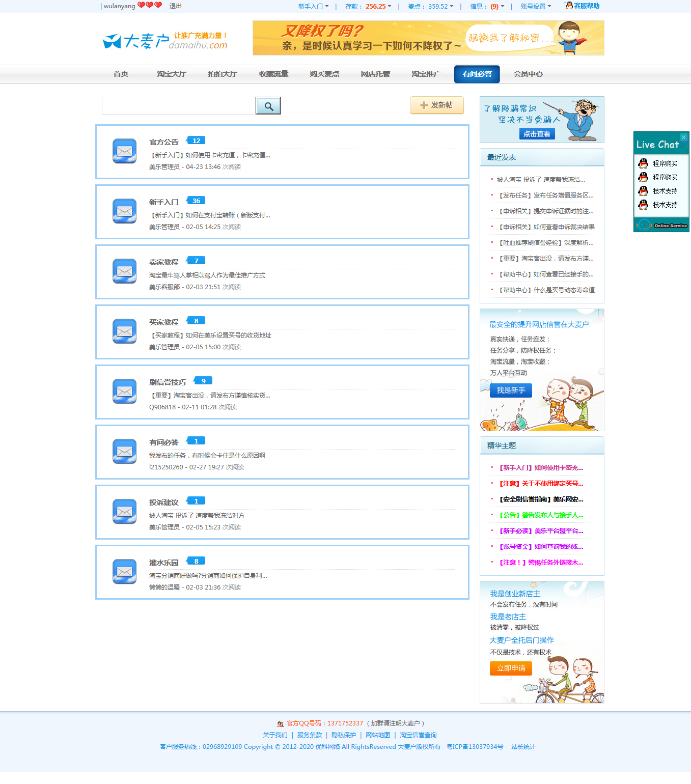Open the 买家教程 forum envelope icon
Screen dimensions: 691x784
[124, 331]
